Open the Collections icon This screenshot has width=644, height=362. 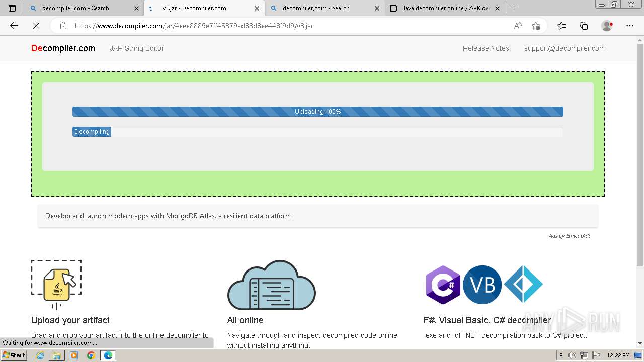pos(584,26)
